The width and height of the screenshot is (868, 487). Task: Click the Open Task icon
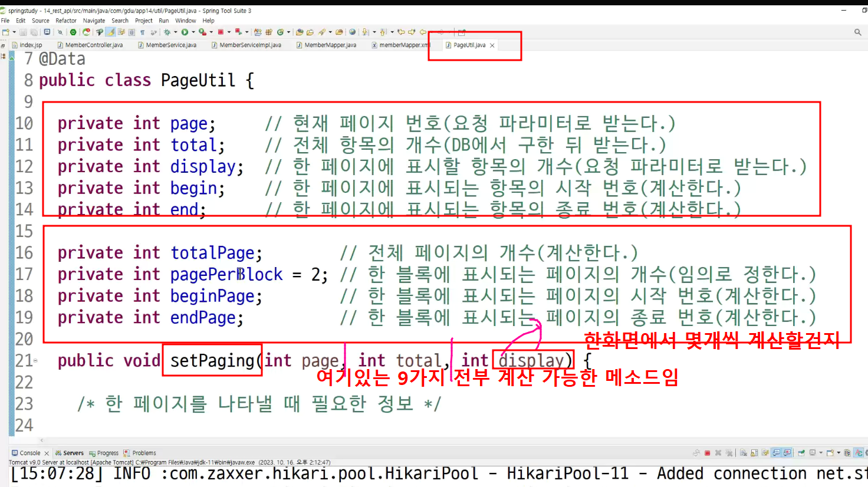tap(310, 32)
